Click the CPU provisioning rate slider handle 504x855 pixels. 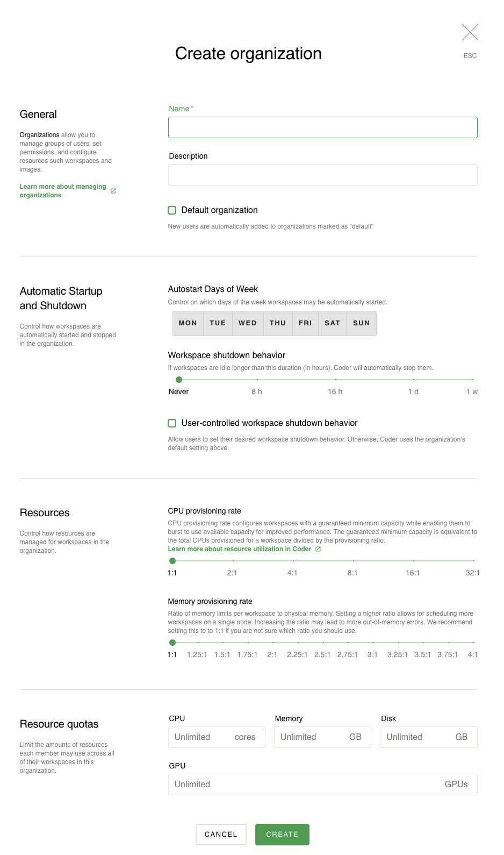pyautogui.click(x=173, y=560)
